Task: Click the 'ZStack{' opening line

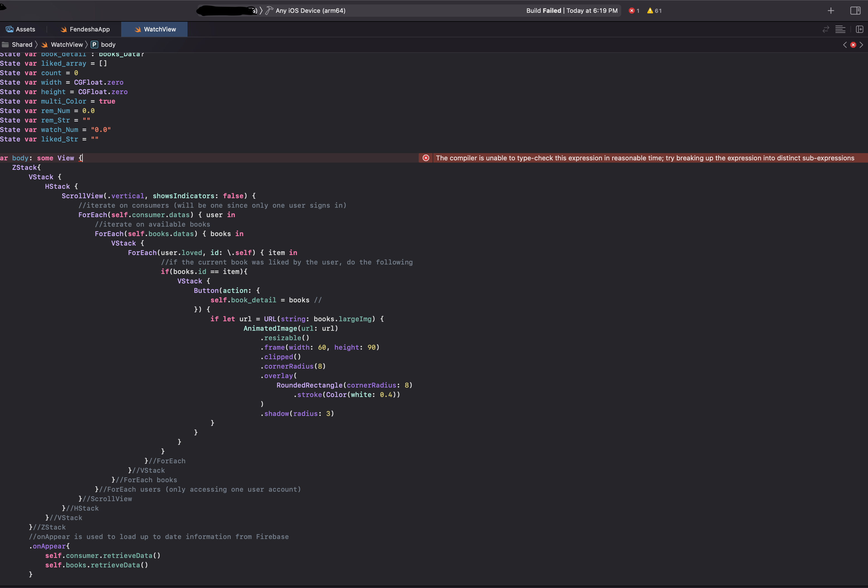Action: [x=26, y=168]
